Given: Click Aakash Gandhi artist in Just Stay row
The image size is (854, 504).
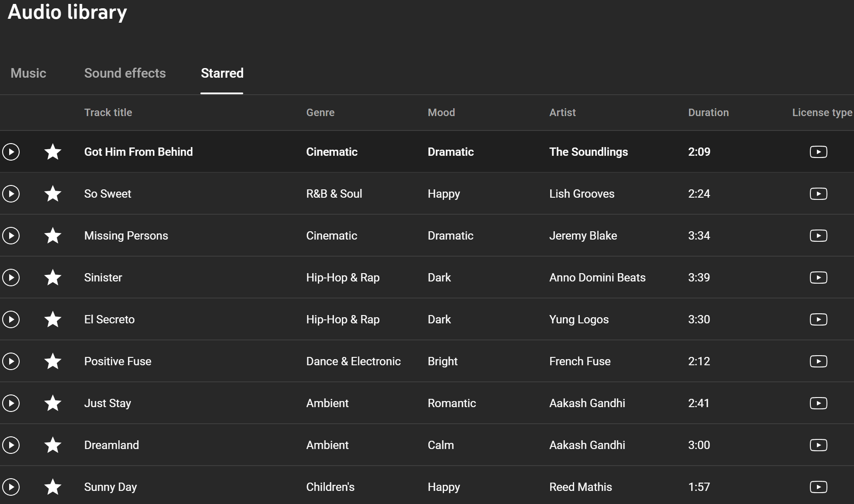Looking at the screenshot, I should (587, 403).
